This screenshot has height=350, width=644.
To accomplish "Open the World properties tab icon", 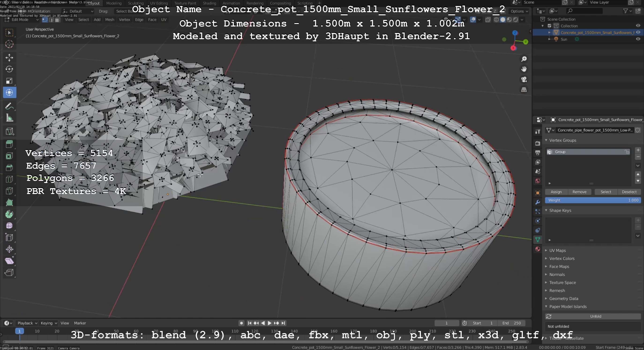I will point(538,181).
